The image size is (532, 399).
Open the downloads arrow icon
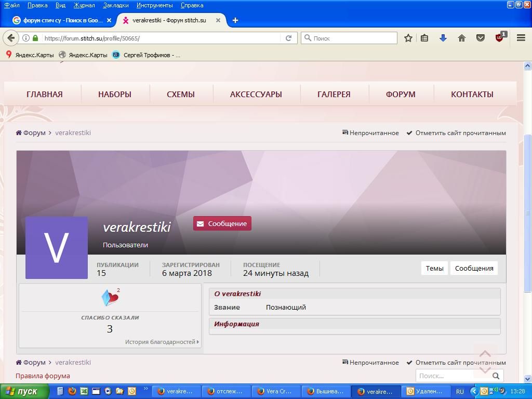click(443, 38)
